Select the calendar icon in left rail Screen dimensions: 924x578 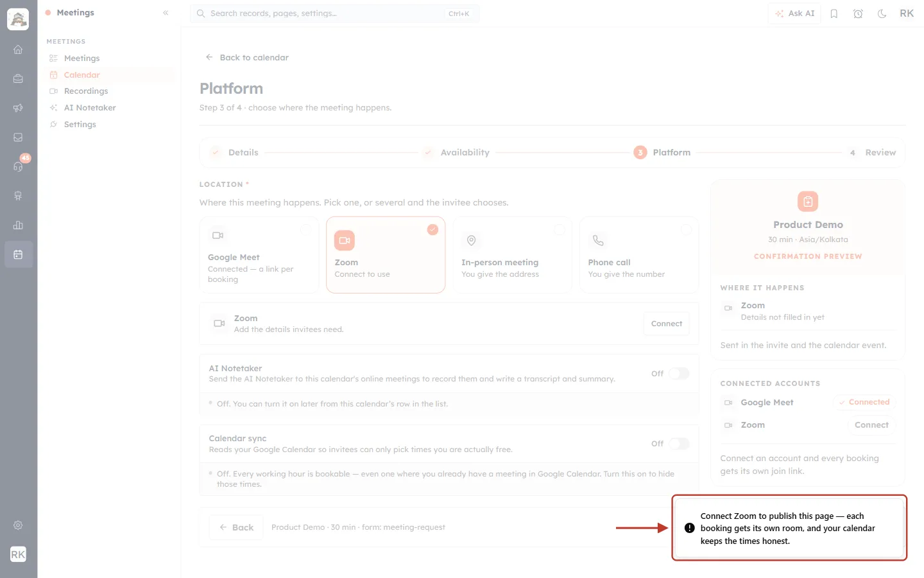click(x=18, y=254)
